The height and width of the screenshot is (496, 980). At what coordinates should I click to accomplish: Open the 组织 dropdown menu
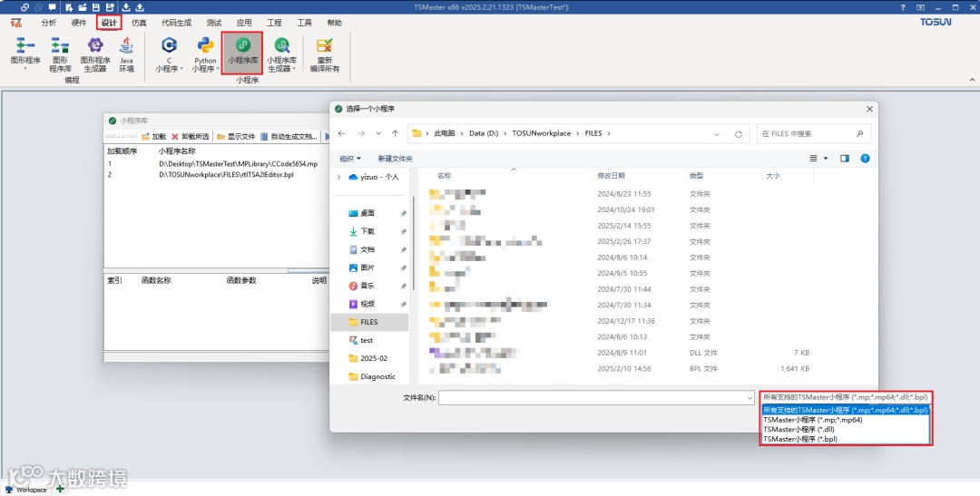[x=350, y=159]
